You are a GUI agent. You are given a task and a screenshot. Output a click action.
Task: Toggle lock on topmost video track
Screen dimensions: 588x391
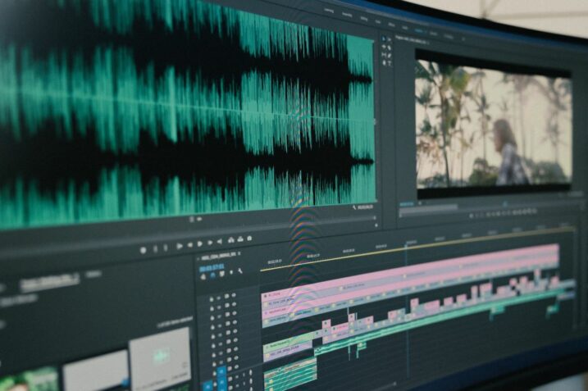(212, 298)
